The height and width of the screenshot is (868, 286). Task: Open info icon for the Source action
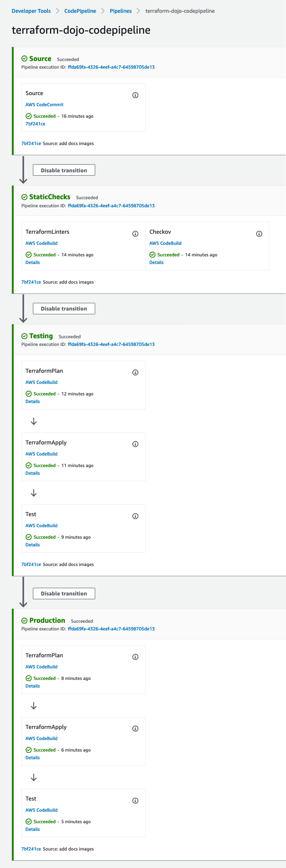tap(135, 95)
